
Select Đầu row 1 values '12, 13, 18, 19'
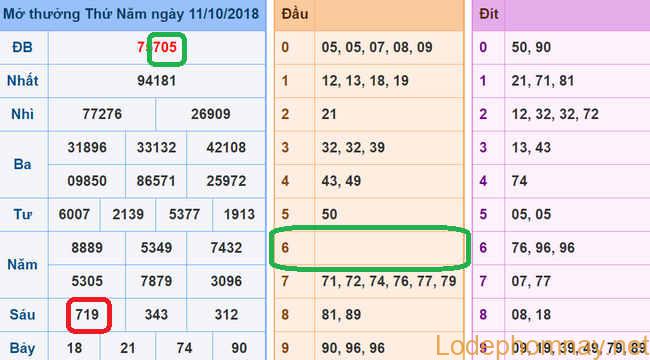[365, 80]
